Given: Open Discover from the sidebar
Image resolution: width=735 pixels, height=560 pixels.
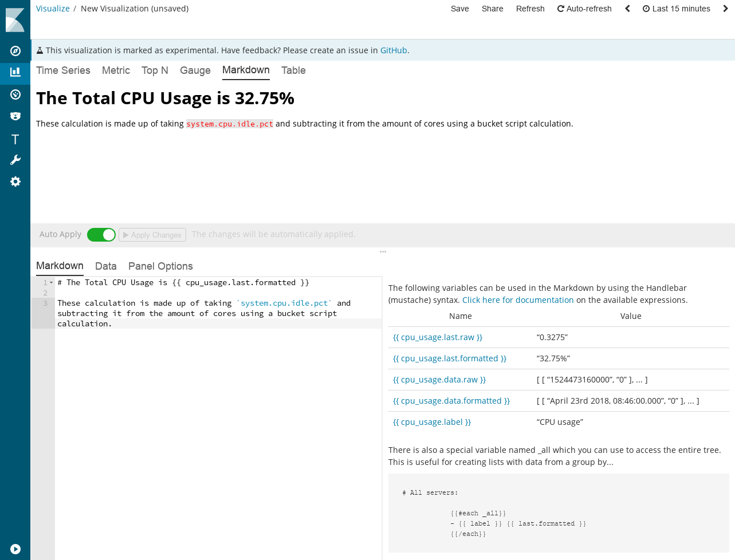Looking at the screenshot, I should tap(14, 50).
